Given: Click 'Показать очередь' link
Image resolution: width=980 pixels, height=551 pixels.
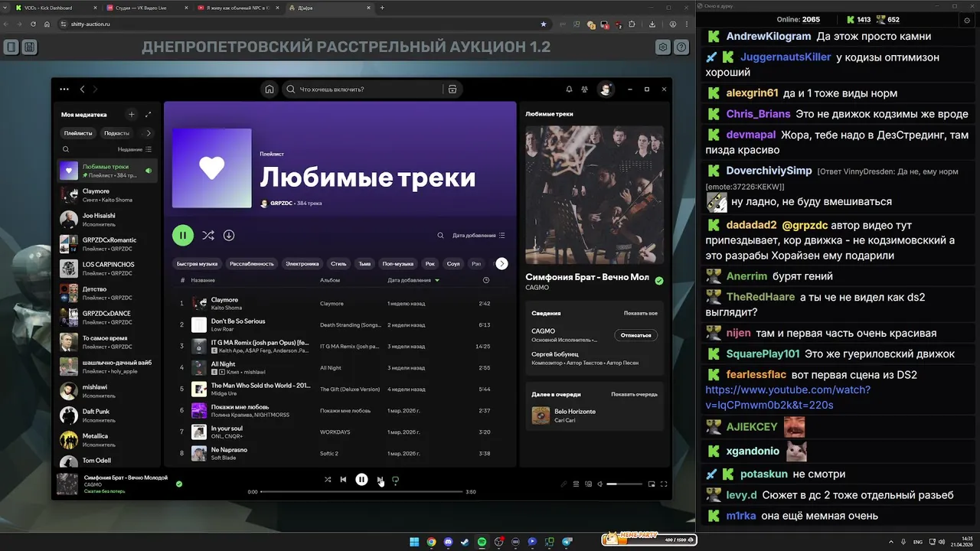Looking at the screenshot, I should click(634, 394).
